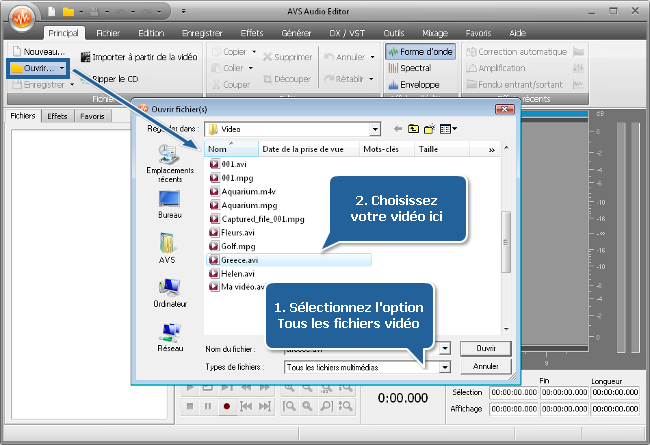Select the file Golf.mpg
Viewport: 650px width, 445px height.
(x=233, y=246)
